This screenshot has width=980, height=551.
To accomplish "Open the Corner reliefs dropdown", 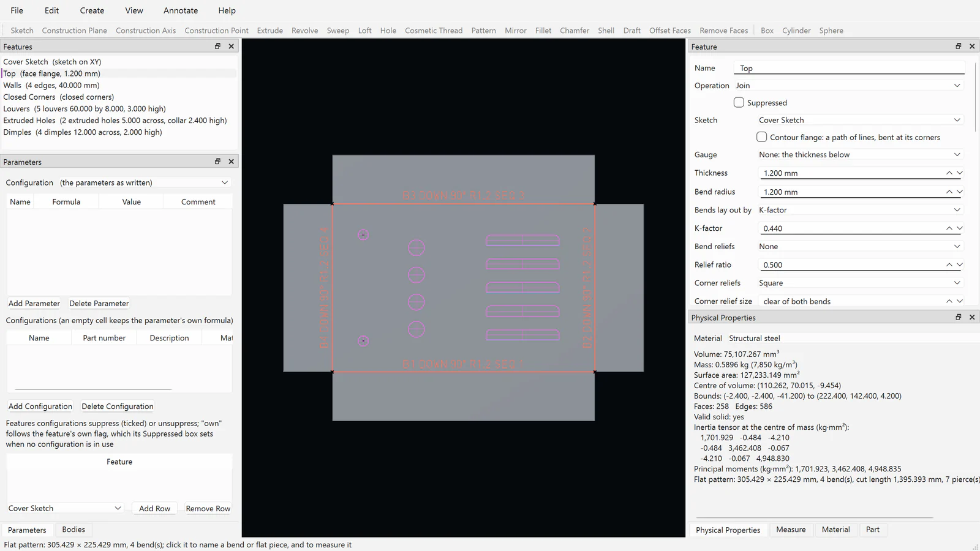I will 860,283.
